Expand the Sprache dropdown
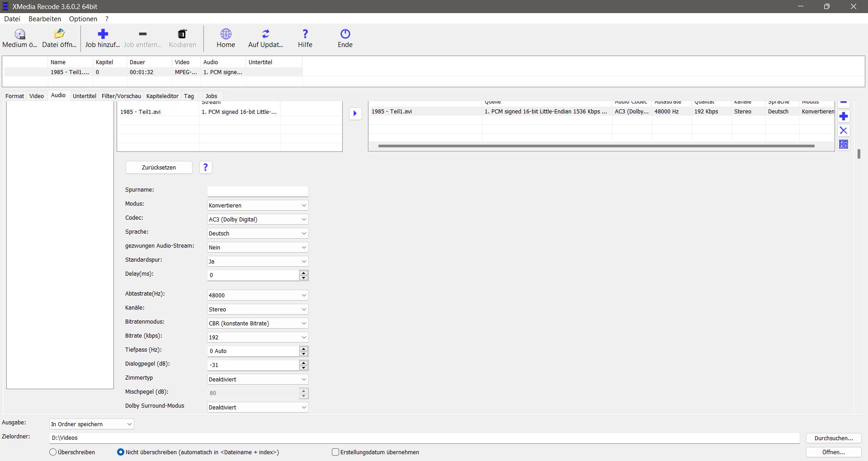Screen dimensions: 868x461 [258, 233]
